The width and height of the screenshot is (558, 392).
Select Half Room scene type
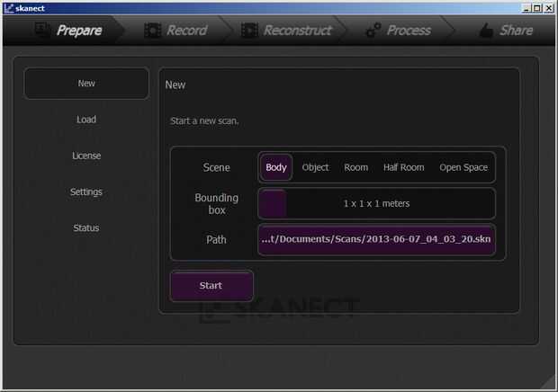coord(404,167)
